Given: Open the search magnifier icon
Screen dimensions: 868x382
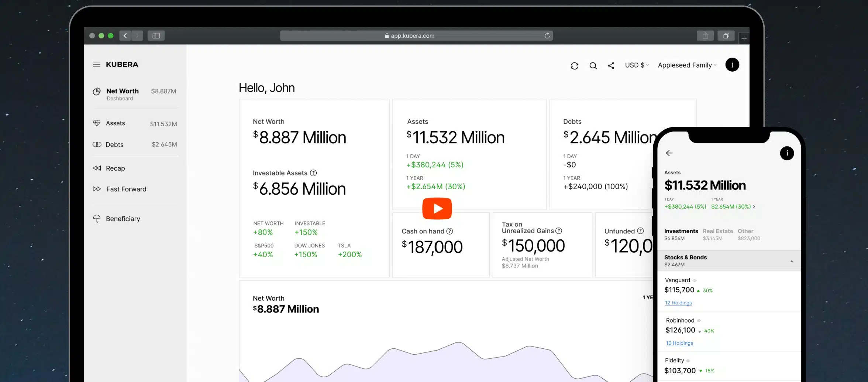Looking at the screenshot, I should (x=593, y=65).
